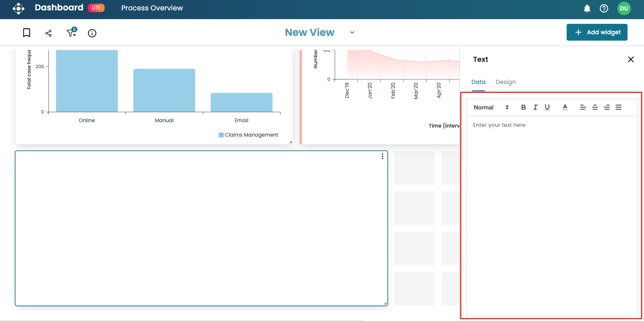Image resolution: width=644 pixels, height=321 pixels.
Task: Center align the text
Action: tap(595, 107)
